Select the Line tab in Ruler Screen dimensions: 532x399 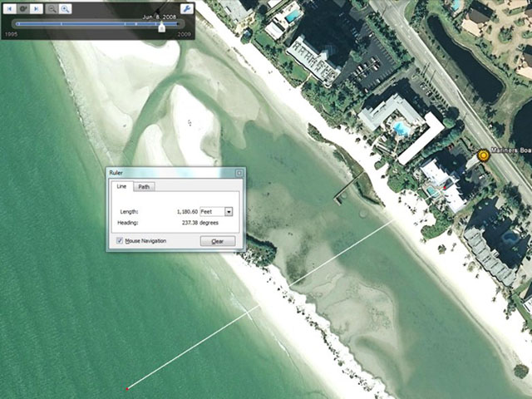coord(121,187)
